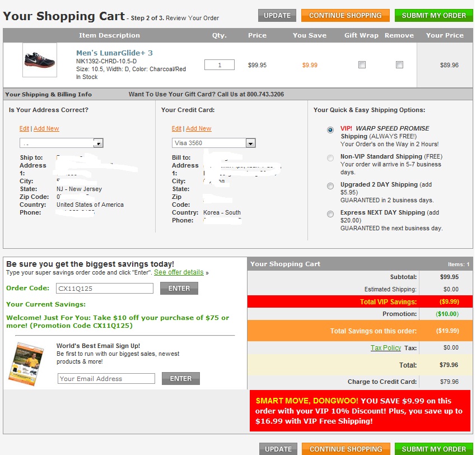Open the shipping address dropdown
The image size is (476, 455).
[x=62, y=143]
